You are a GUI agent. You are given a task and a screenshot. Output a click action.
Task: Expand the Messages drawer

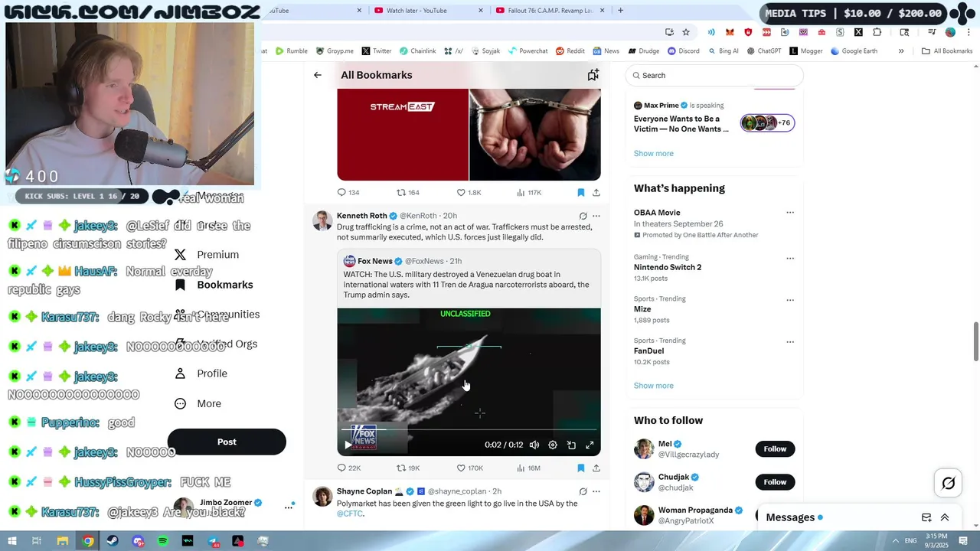945,517
